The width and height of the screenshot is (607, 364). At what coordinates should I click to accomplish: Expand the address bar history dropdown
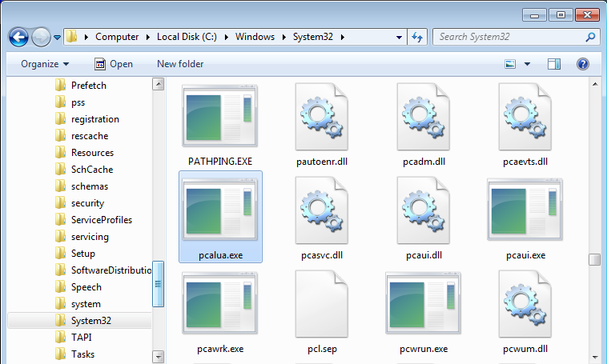(399, 37)
